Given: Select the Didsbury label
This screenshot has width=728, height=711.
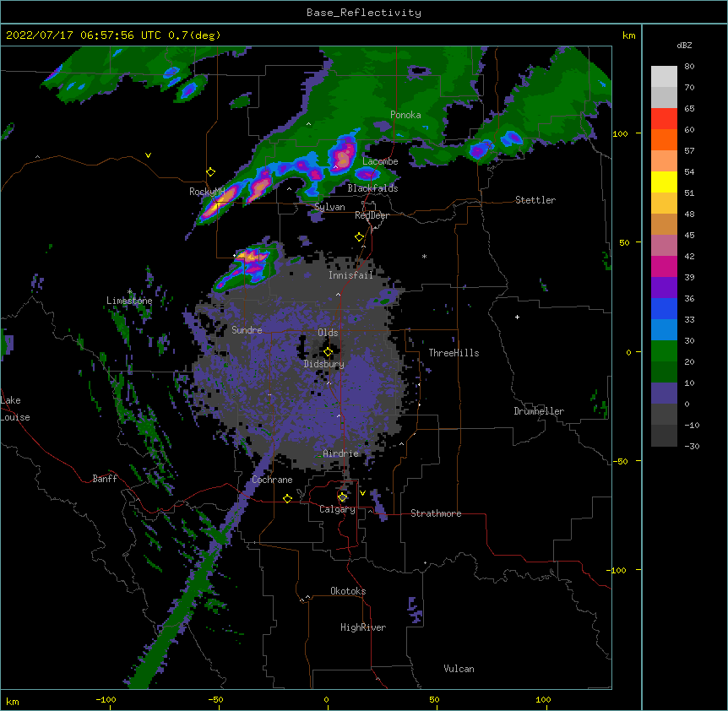Looking at the screenshot, I should click(x=324, y=364).
